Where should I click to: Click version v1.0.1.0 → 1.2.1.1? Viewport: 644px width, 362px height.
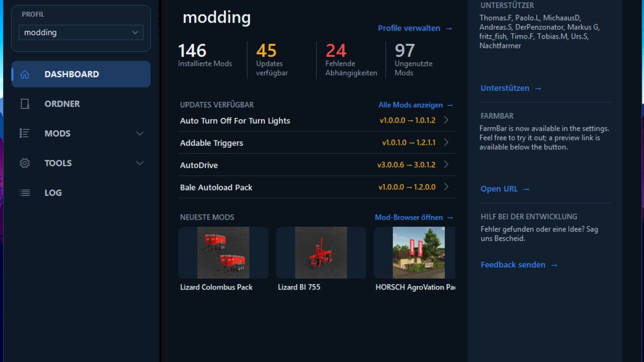[409, 143]
